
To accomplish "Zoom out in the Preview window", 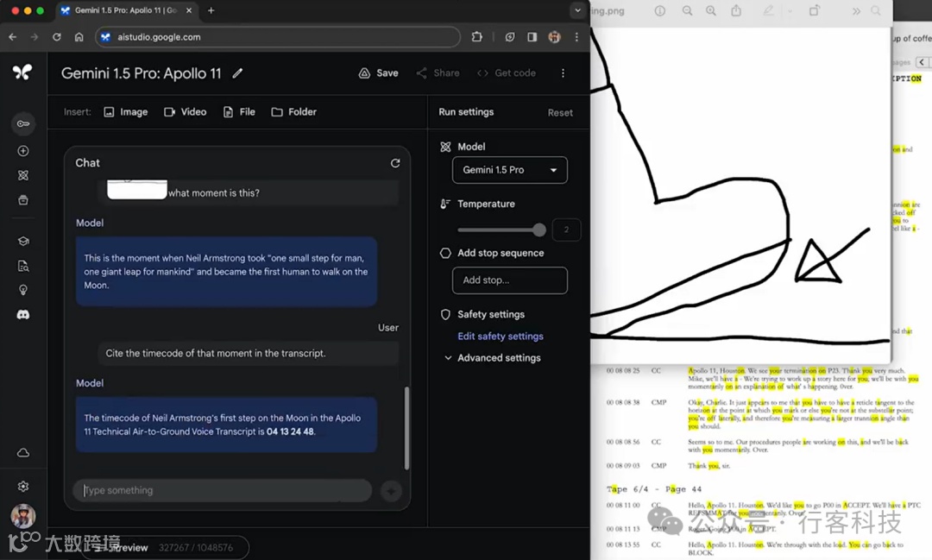I will pos(687,10).
